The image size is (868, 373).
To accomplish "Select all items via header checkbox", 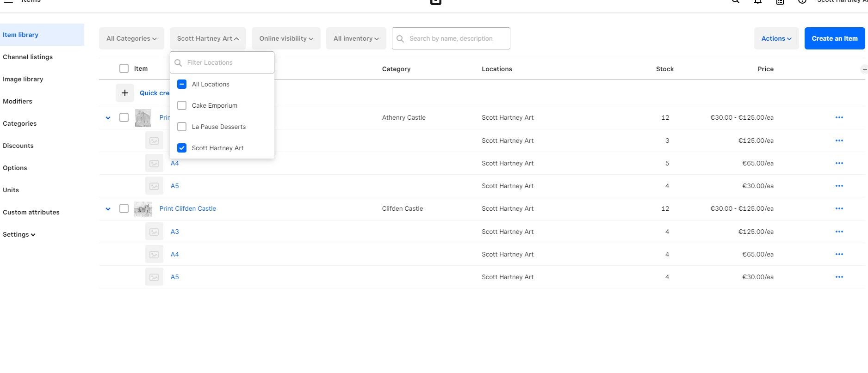I will click(x=124, y=68).
